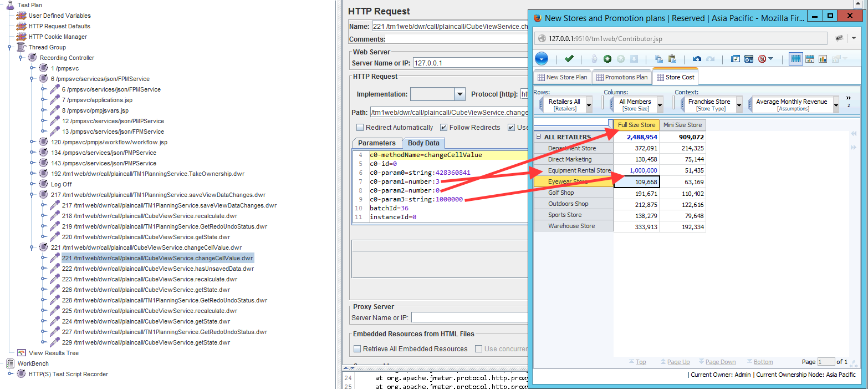Click the Test Plan flask icon
868x389 pixels.
tap(10, 5)
